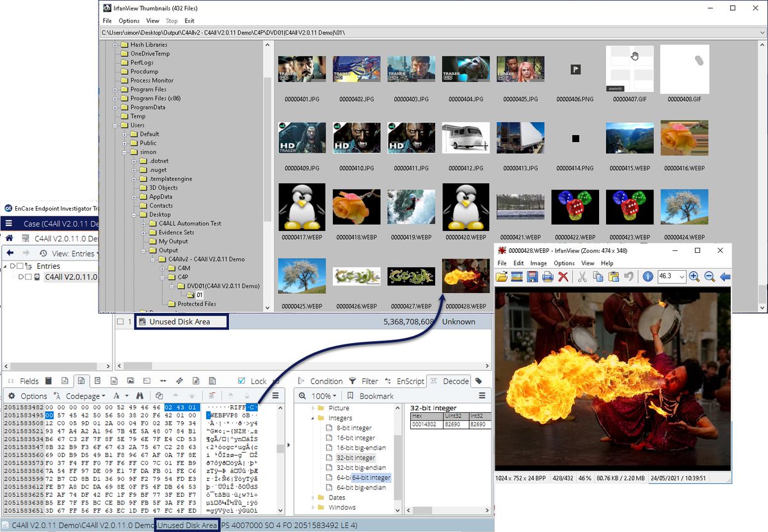The width and height of the screenshot is (768, 532).
Task: Click the binoculars Find icon in hex pane
Action: 139,396
